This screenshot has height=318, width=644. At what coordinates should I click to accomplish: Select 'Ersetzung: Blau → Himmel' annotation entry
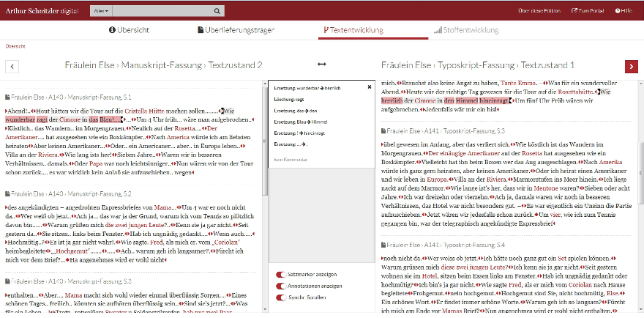pyautogui.click(x=300, y=122)
